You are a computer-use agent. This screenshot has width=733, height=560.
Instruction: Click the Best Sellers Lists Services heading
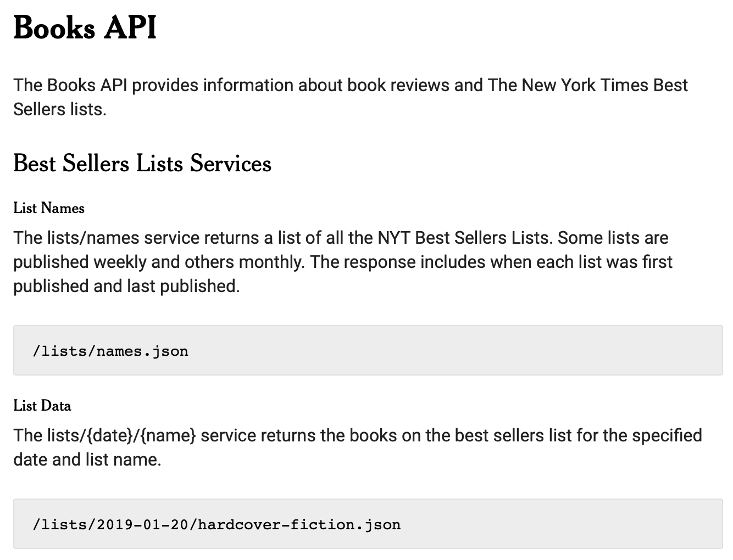click(x=142, y=163)
